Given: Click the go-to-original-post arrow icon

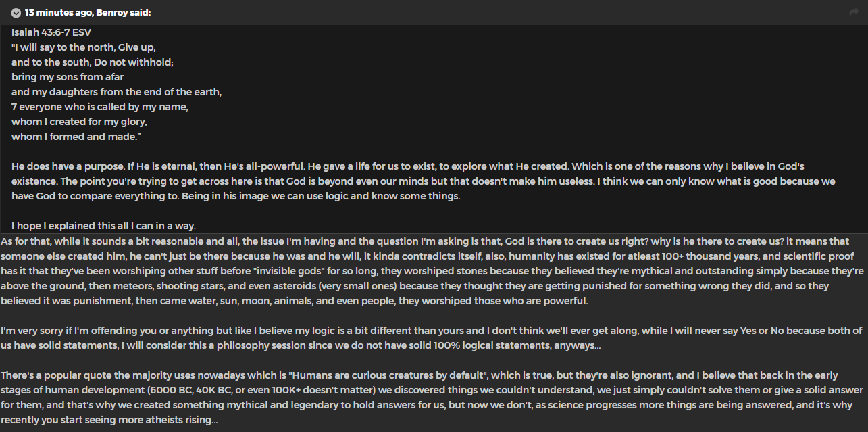Looking at the screenshot, I should click(x=854, y=13).
